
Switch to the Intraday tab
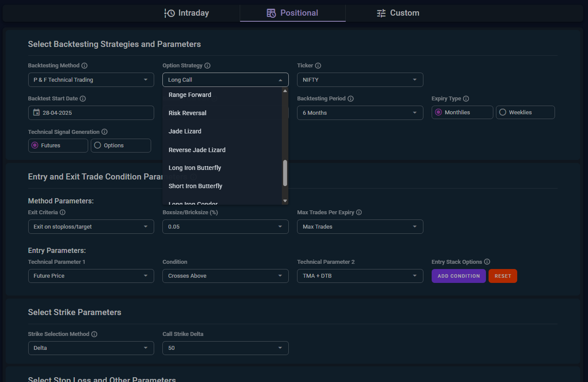187,13
